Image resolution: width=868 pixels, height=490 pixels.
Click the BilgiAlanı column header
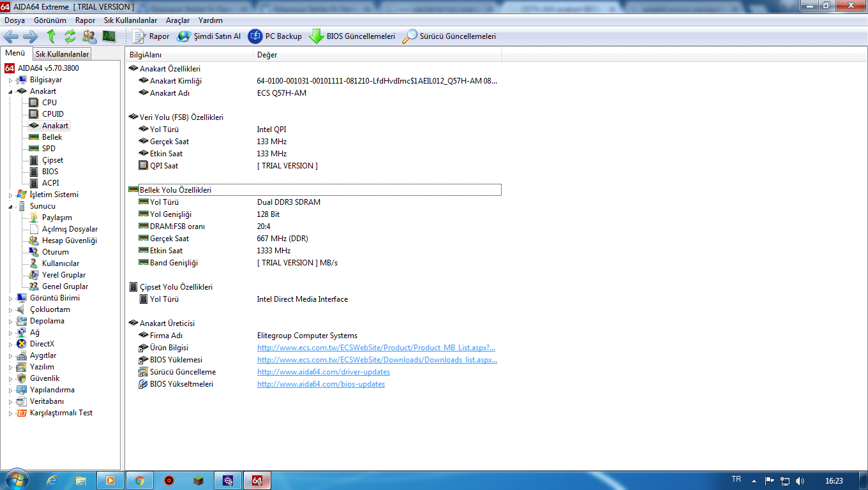189,55
